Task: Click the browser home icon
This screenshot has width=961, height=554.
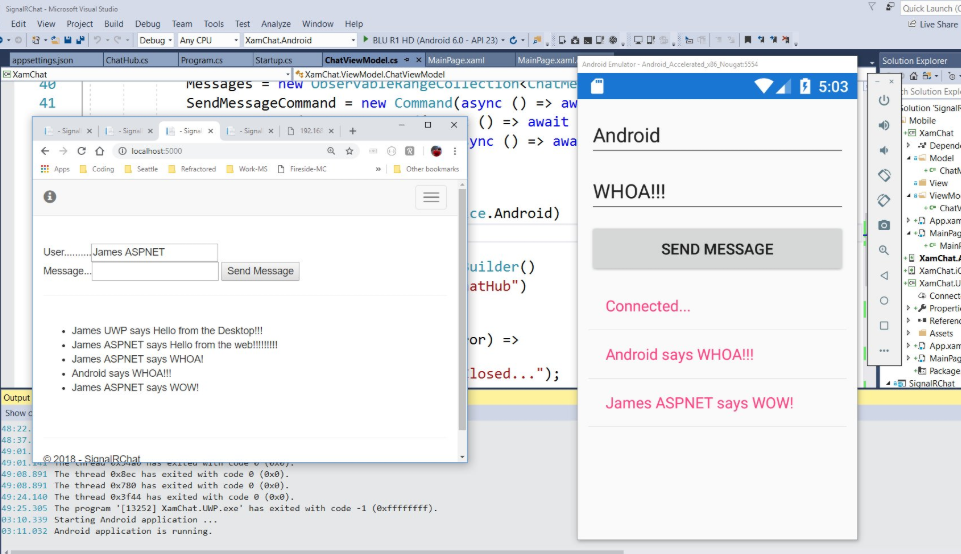Action: click(99, 151)
